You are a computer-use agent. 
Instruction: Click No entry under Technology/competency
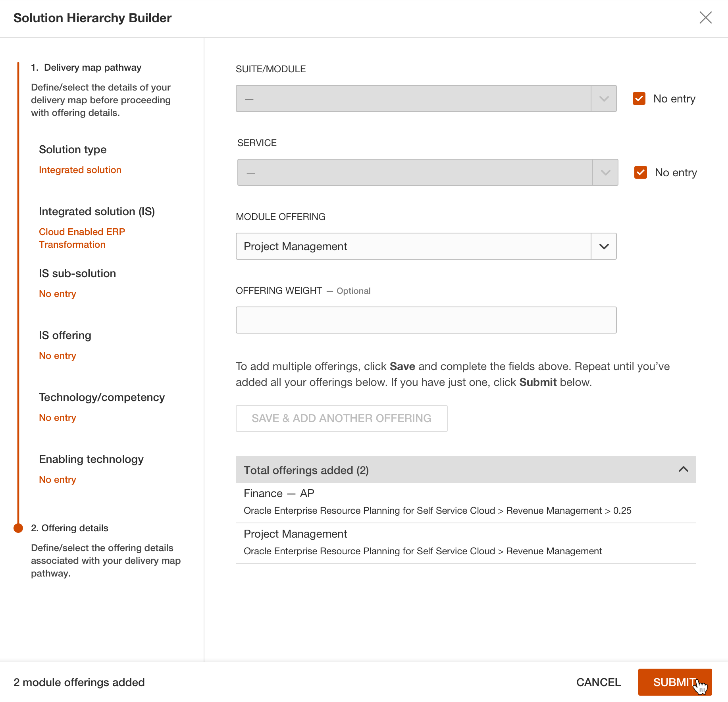point(58,418)
